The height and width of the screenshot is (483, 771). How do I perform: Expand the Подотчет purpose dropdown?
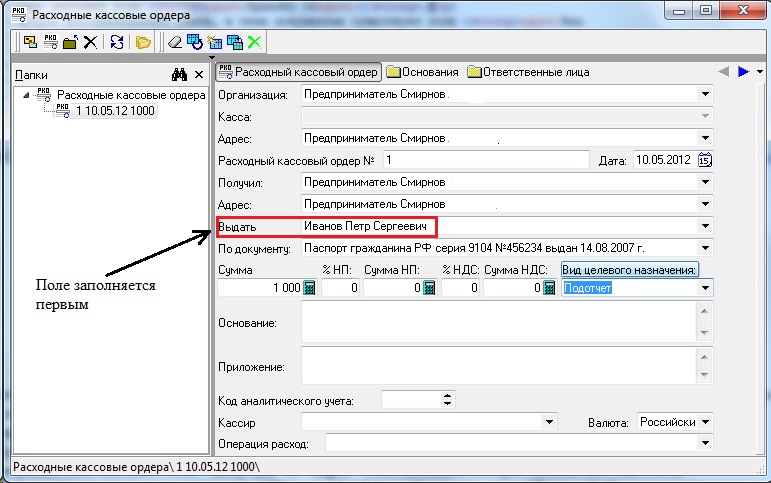point(705,288)
